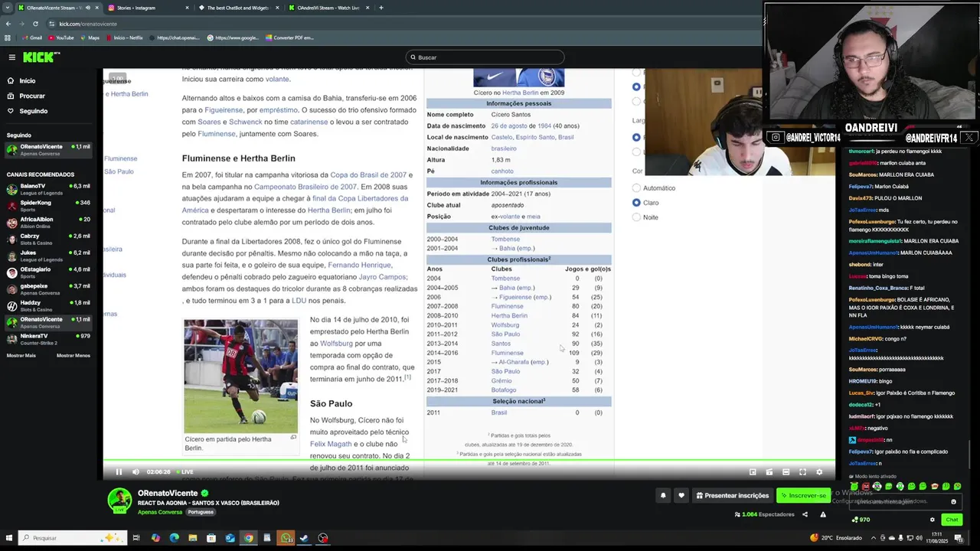Mute the stream volume icon
Viewport: 980px width, 551px height.
point(136,472)
